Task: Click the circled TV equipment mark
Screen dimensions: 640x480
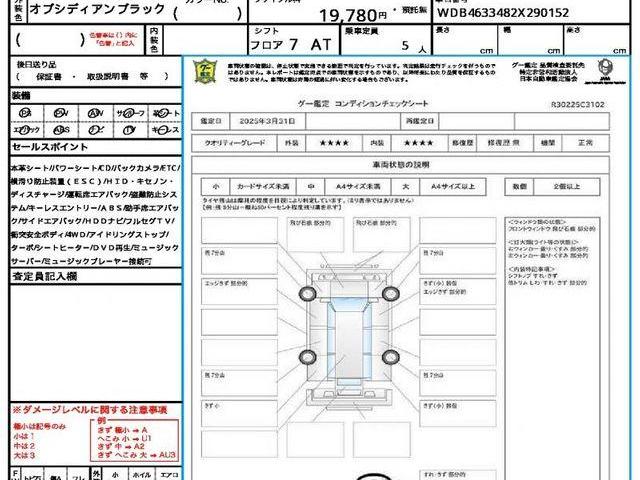Action: coord(129,130)
